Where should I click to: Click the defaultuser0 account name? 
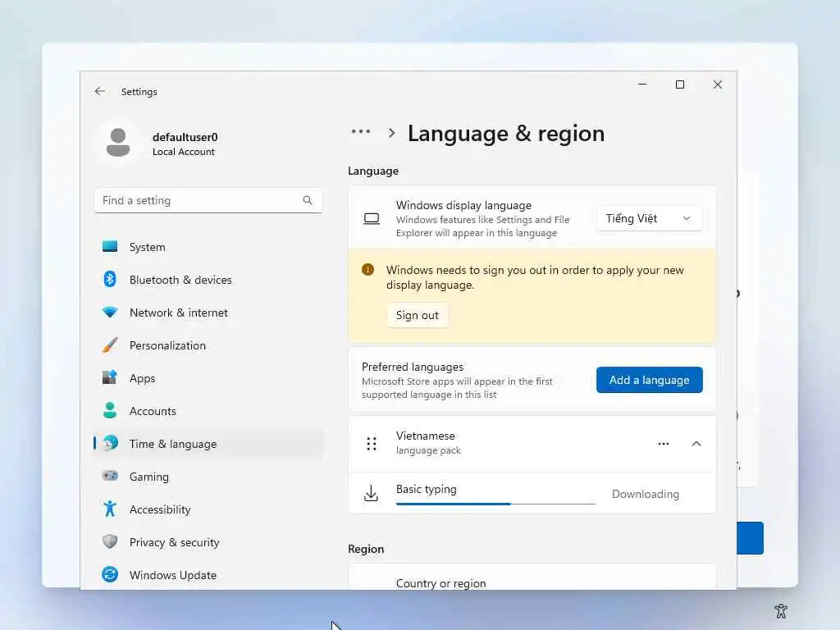[x=185, y=137]
